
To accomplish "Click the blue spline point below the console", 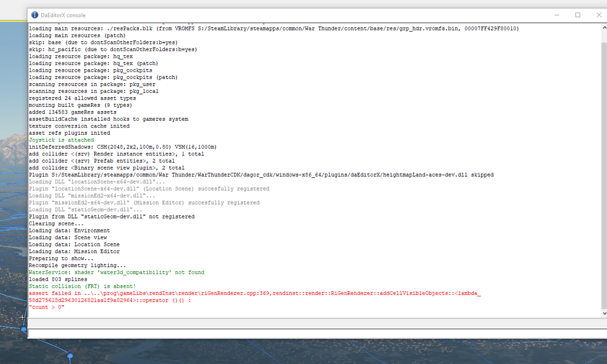I will [70, 356].
